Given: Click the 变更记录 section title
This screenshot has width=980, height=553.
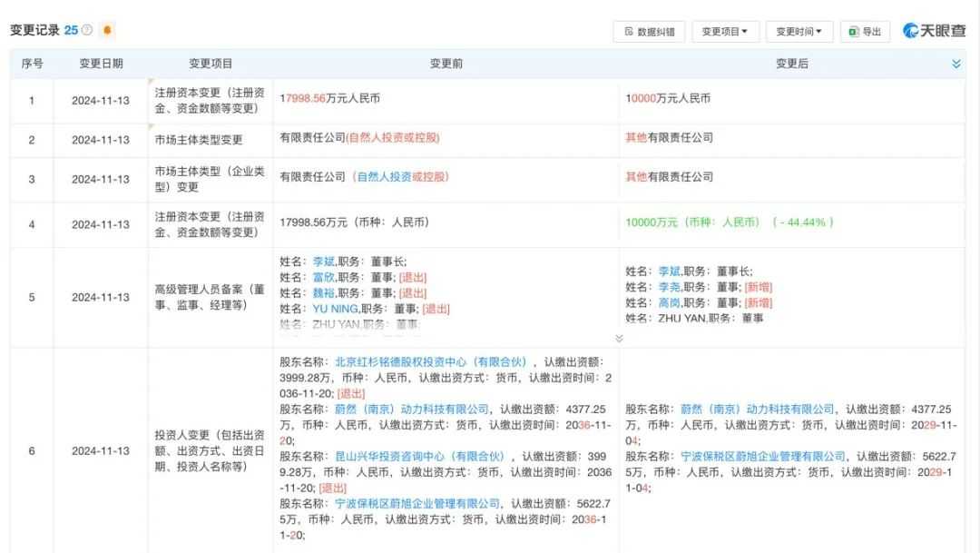Looking at the screenshot, I should point(34,30).
